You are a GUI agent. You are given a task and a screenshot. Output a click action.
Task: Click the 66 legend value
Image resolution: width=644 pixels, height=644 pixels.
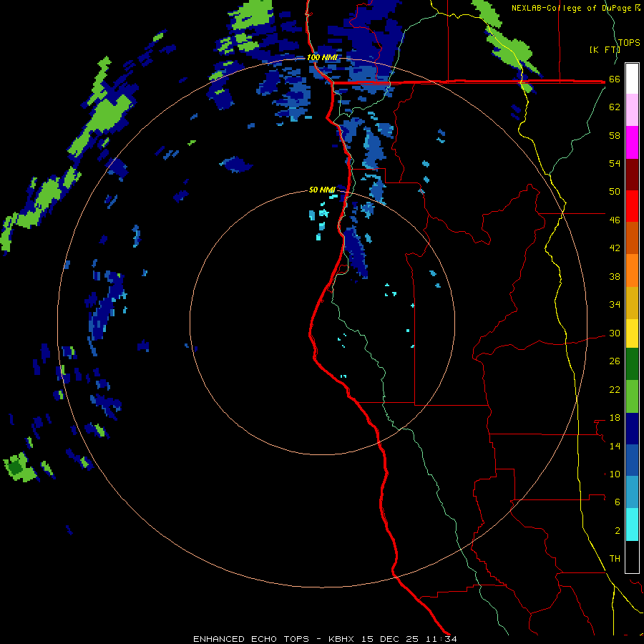pos(615,79)
